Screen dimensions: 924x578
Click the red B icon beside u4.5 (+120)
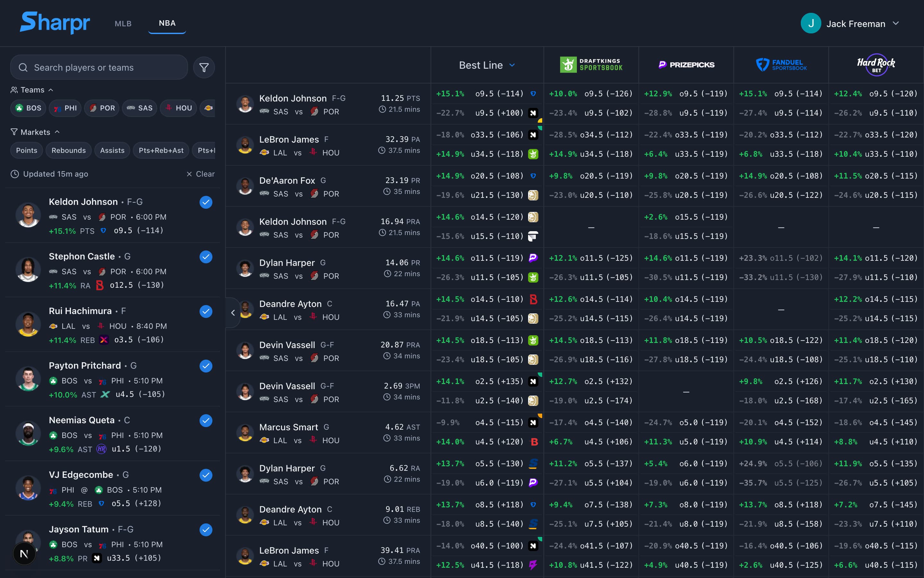pos(534,442)
